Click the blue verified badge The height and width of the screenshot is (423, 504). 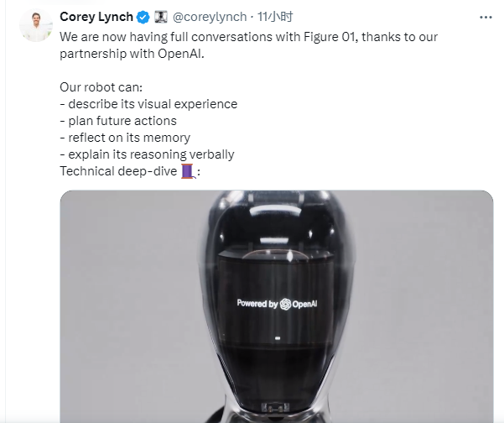143,17
